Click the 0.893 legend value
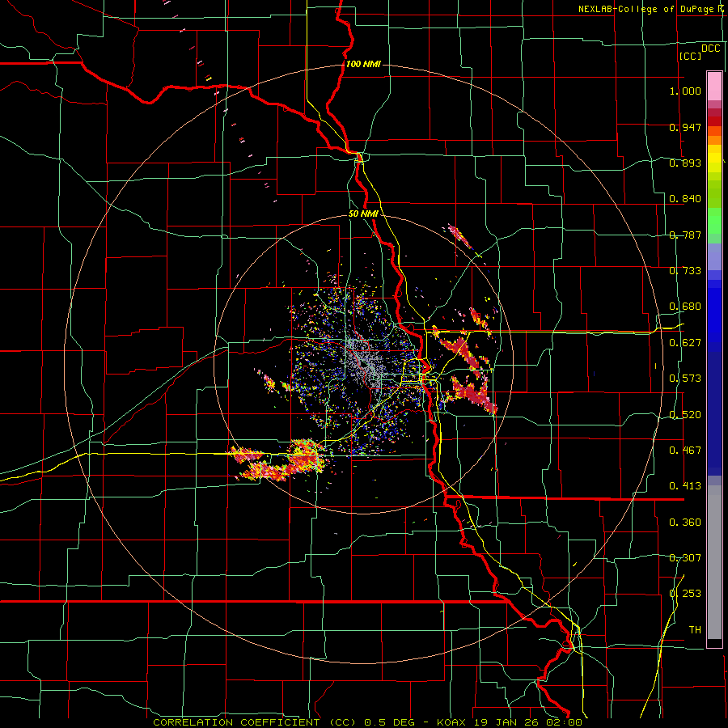Viewport: 728px width, 728px height. 685,163
